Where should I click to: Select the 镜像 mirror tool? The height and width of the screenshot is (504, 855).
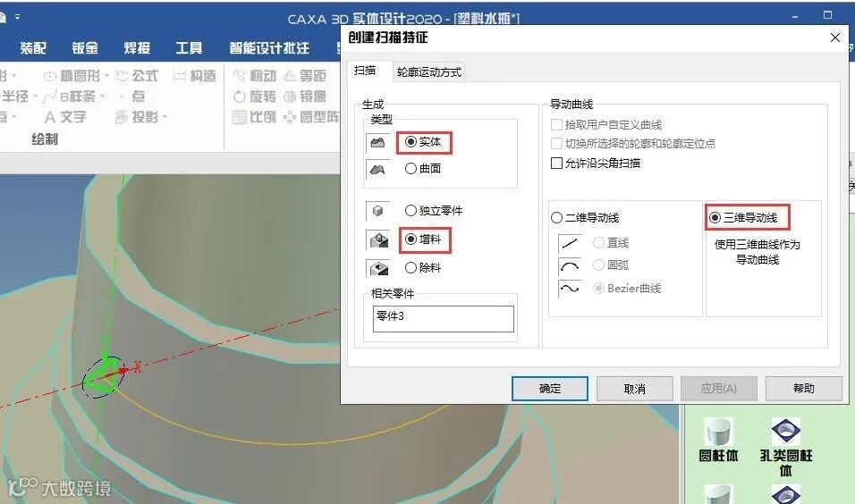coord(305,97)
